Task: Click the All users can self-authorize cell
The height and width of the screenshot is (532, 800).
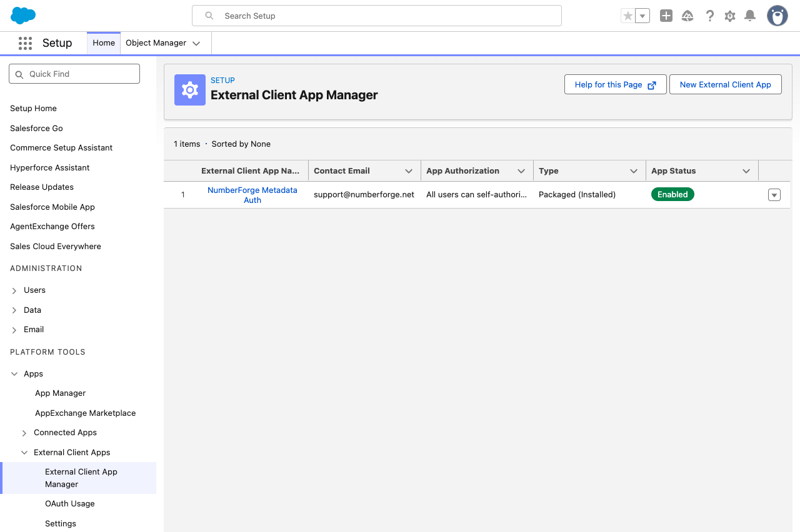Action: 476,194
